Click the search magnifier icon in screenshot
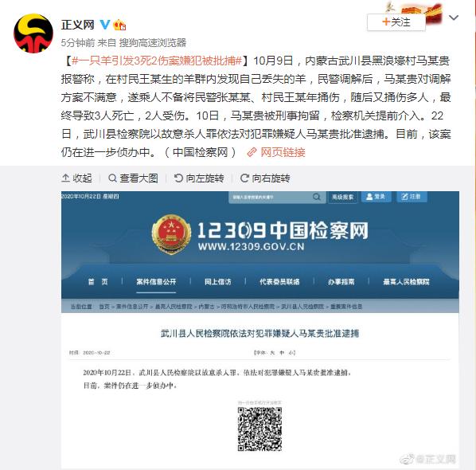This screenshot has width=476, height=470. coord(317,197)
